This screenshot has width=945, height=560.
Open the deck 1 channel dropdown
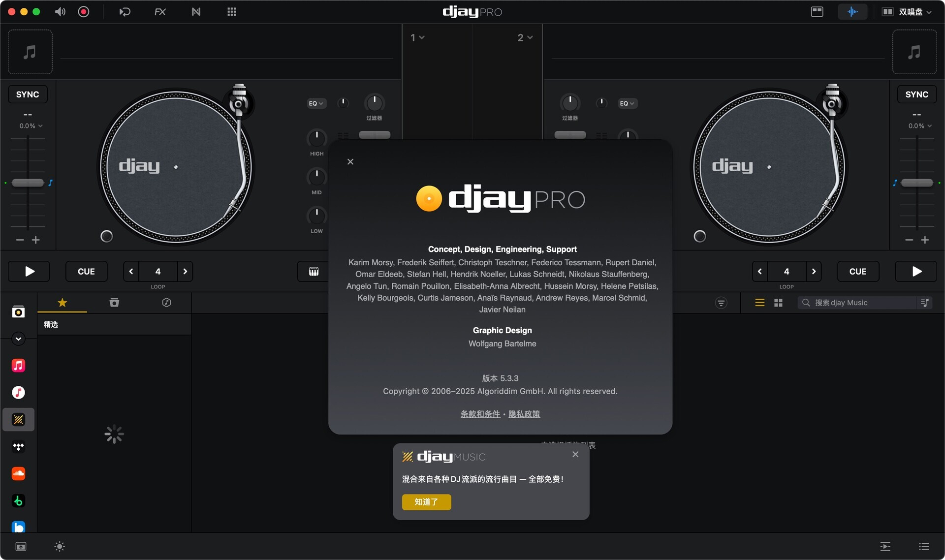point(417,37)
